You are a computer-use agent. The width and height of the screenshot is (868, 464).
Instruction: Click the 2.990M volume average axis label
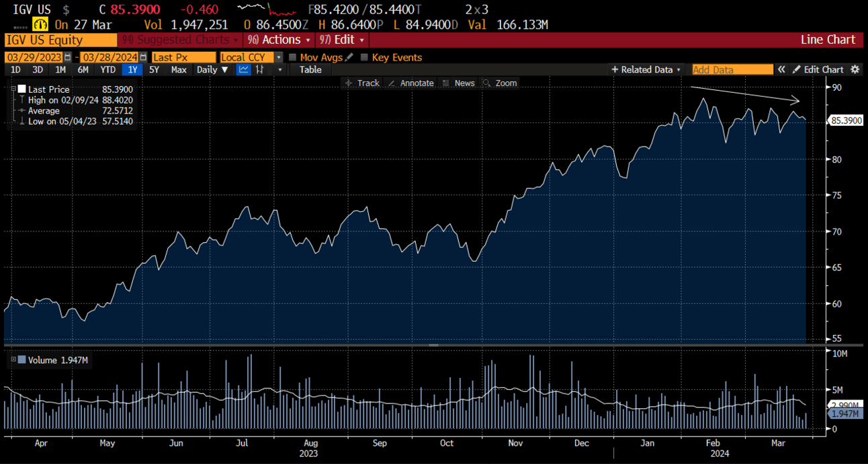pos(845,405)
